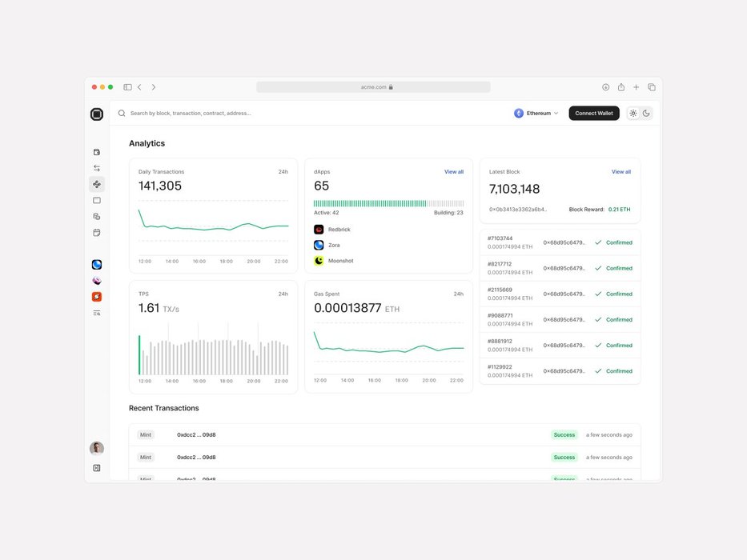Click the browser share icon
This screenshot has width=747, height=560.
(620, 87)
